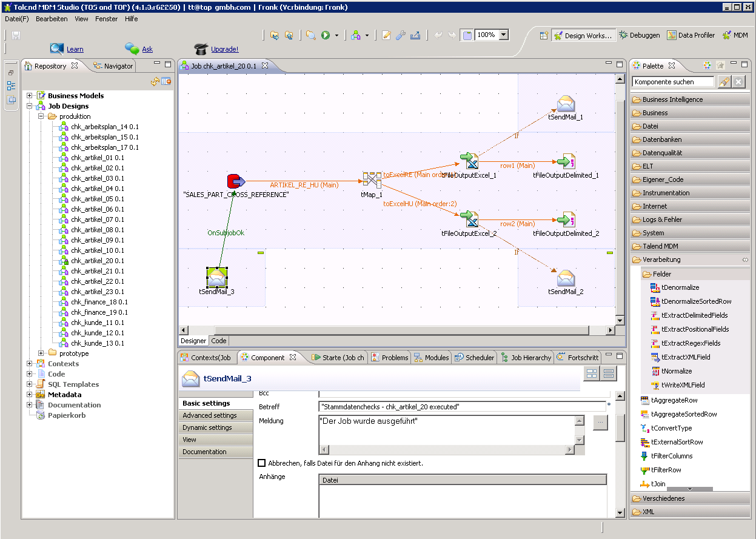Click the export arrow toolbar icon
The height and width of the screenshot is (539, 756).
[415, 35]
